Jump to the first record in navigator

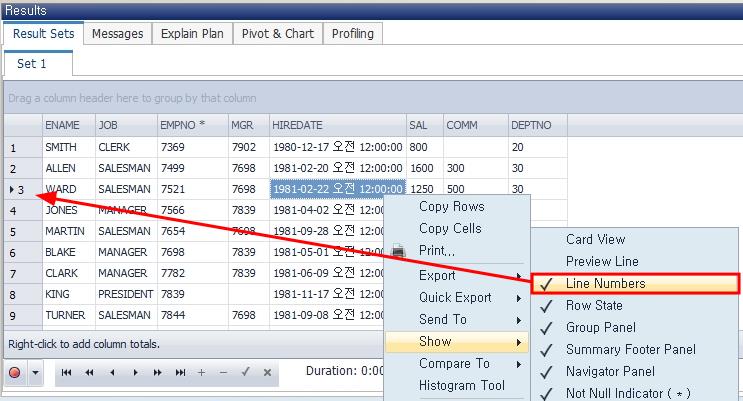pyautogui.click(x=67, y=372)
